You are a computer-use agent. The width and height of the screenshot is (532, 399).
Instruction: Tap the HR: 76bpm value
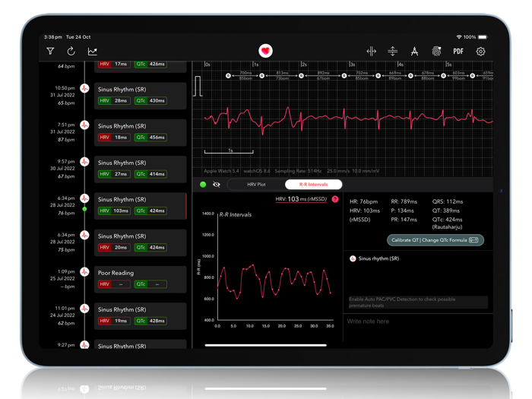363,201
